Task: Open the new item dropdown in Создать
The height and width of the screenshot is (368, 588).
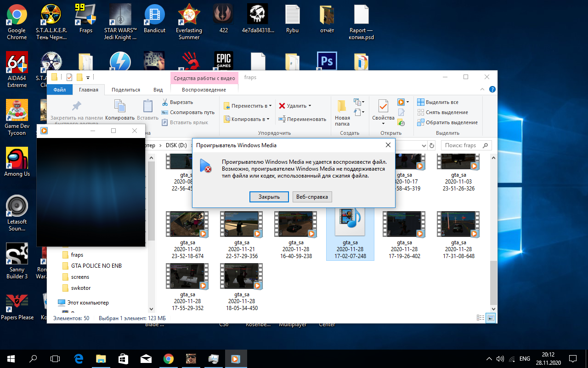Action: [359, 102]
